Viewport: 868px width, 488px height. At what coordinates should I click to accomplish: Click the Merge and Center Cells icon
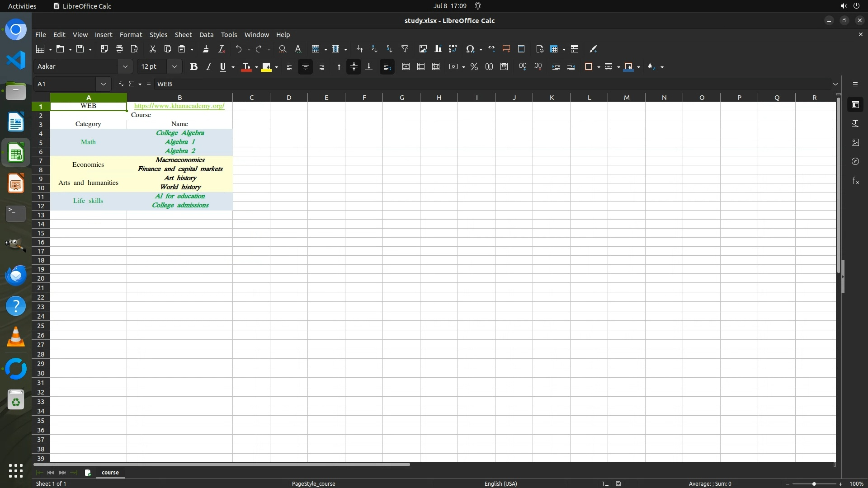pyautogui.click(x=406, y=67)
